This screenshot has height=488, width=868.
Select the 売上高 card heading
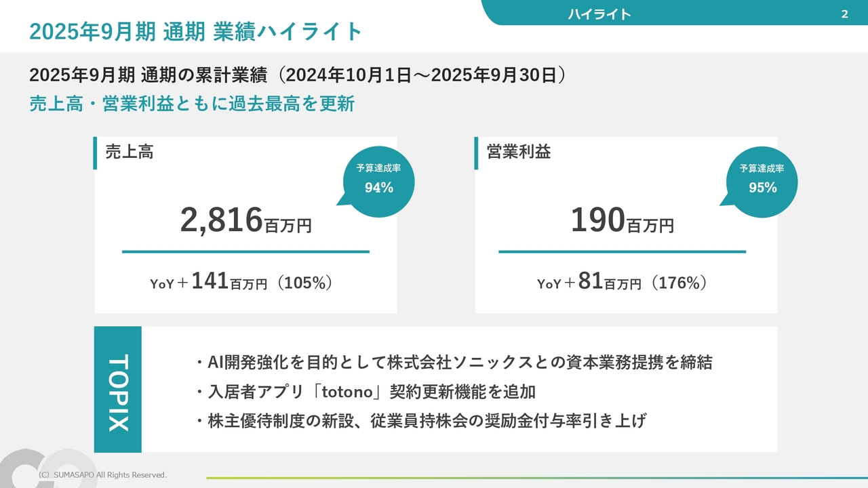tap(130, 152)
